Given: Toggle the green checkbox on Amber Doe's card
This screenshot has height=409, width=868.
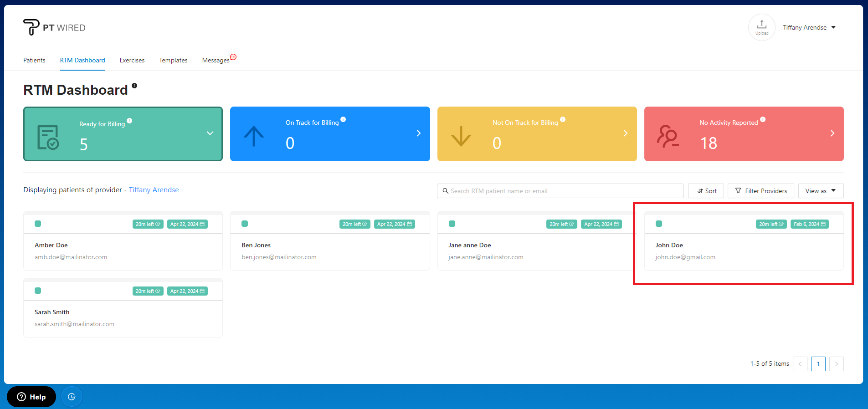Looking at the screenshot, I should click(38, 224).
